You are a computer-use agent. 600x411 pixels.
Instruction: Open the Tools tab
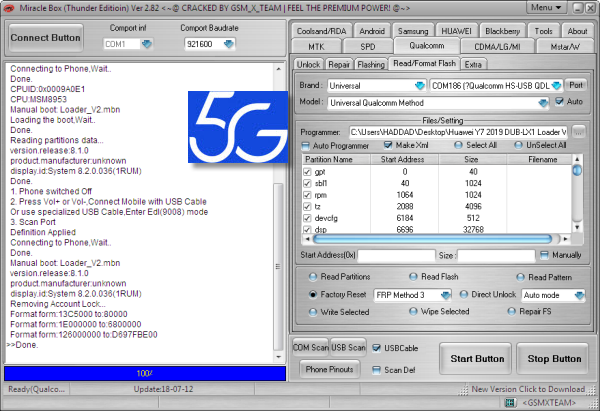pyautogui.click(x=543, y=31)
